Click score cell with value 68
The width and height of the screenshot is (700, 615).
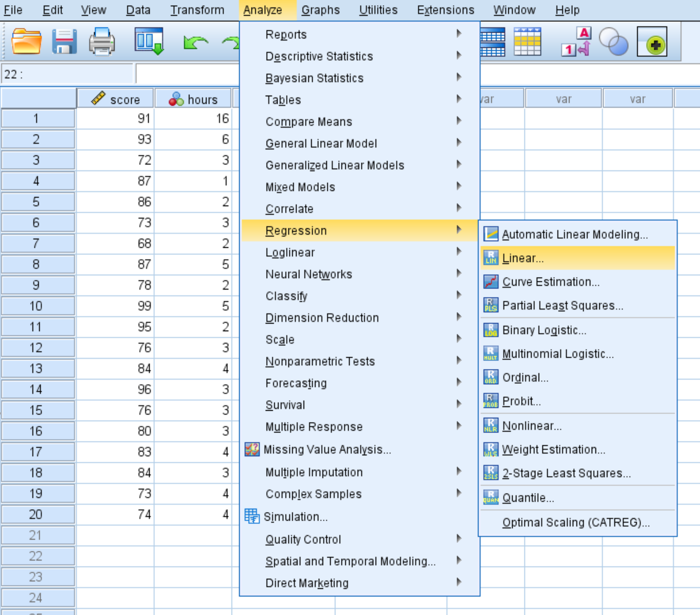115,243
